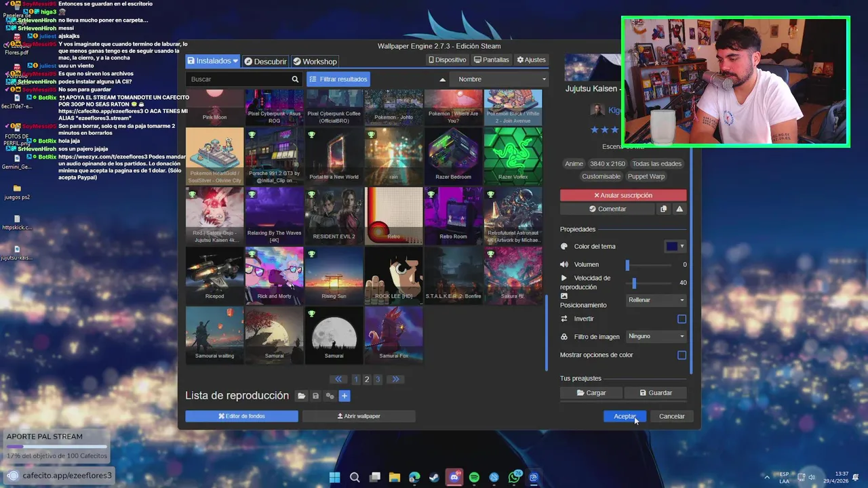The height and width of the screenshot is (488, 868).
Task: Click the Comentar button
Action: (x=608, y=209)
